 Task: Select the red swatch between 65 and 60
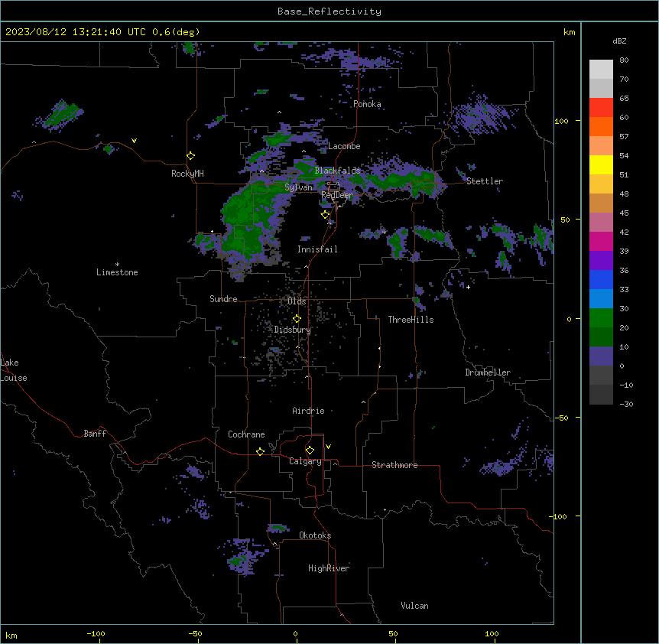601,108
